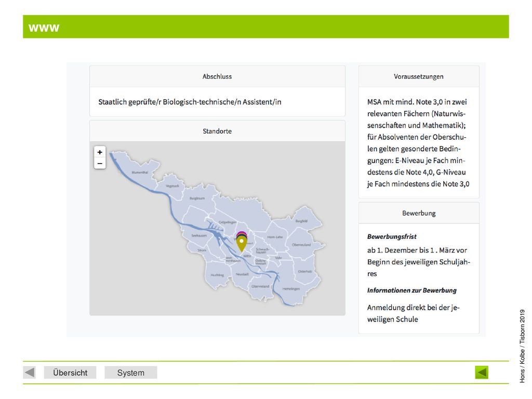Zoom in on the Standorte map

100,152
